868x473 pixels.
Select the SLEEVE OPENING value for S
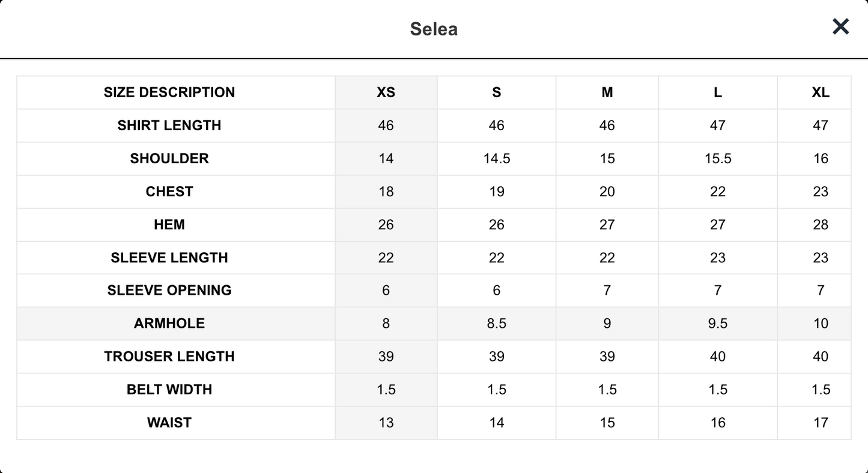point(497,291)
